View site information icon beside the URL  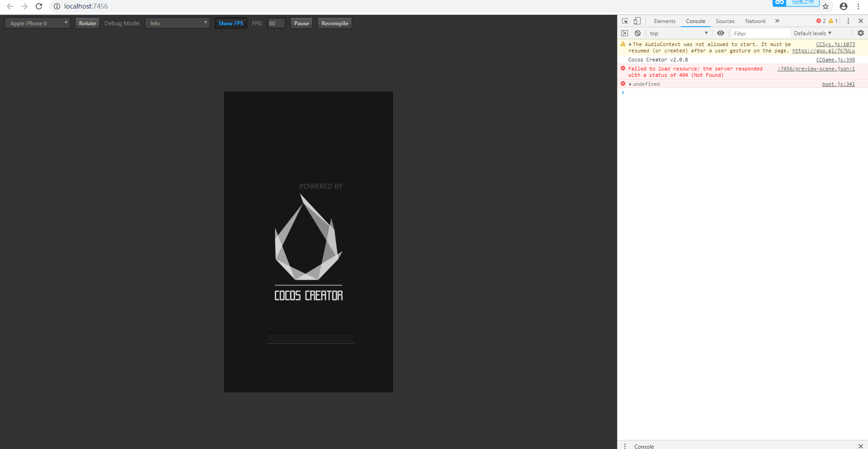pyautogui.click(x=57, y=6)
